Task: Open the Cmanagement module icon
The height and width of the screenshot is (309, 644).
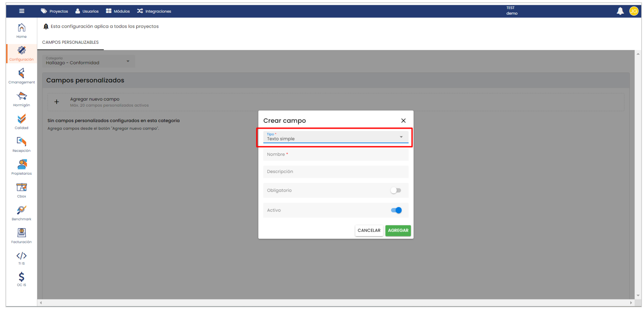Action: pos(21,76)
